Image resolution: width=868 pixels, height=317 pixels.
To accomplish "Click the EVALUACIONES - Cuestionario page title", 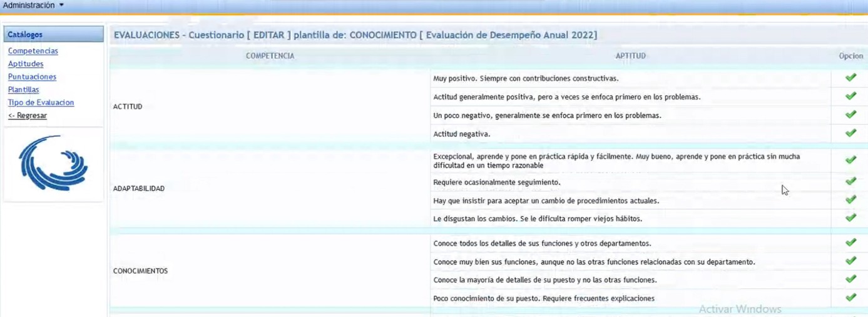I will pos(355,35).
